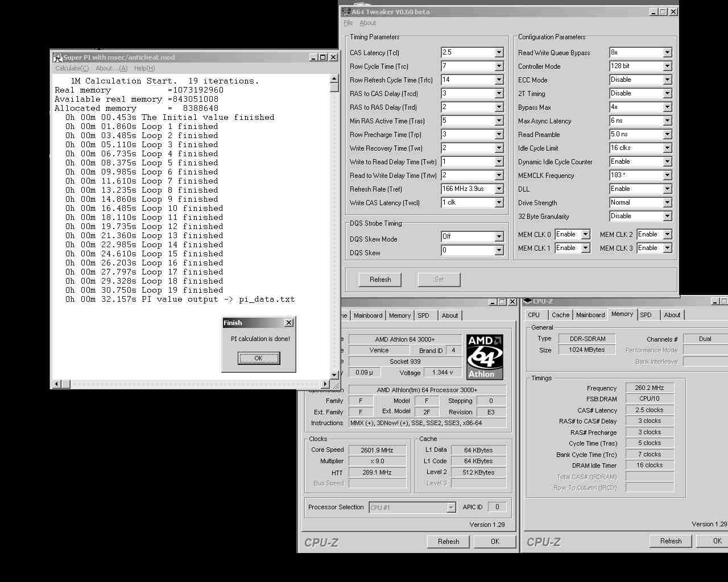Click the Super PI title bar icon
The width and height of the screenshot is (728, 582).
(57, 57)
